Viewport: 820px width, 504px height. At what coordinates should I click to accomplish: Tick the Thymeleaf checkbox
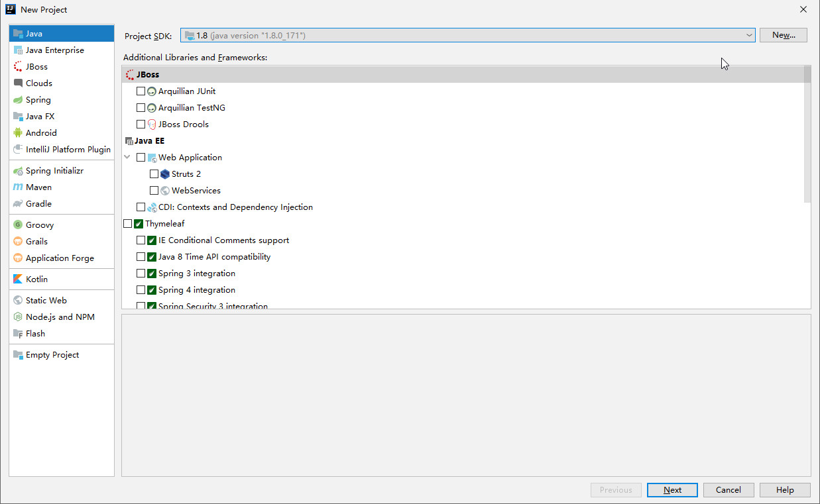127,224
